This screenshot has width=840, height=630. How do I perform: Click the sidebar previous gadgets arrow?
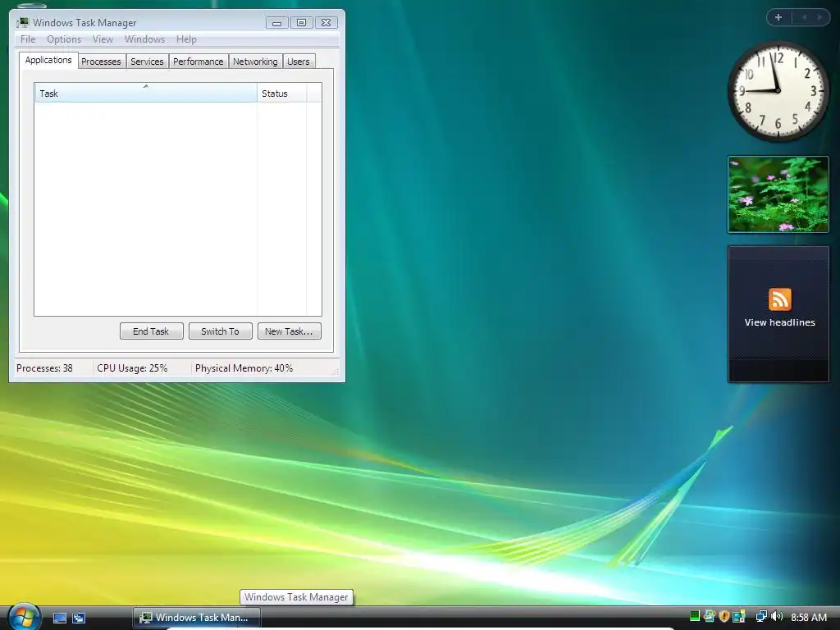[x=804, y=17]
